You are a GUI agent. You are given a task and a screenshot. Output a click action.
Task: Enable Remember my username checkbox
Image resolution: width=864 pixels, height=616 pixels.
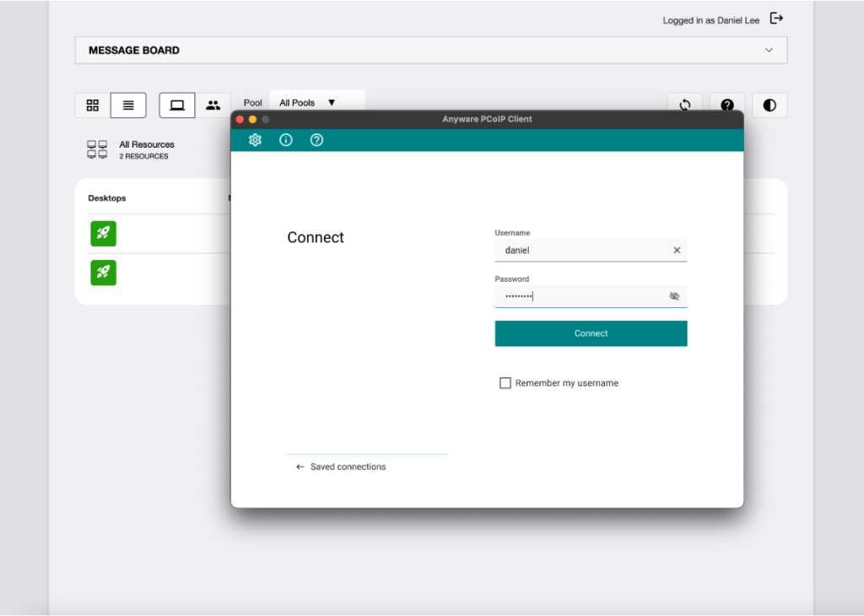click(x=505, y=383)
